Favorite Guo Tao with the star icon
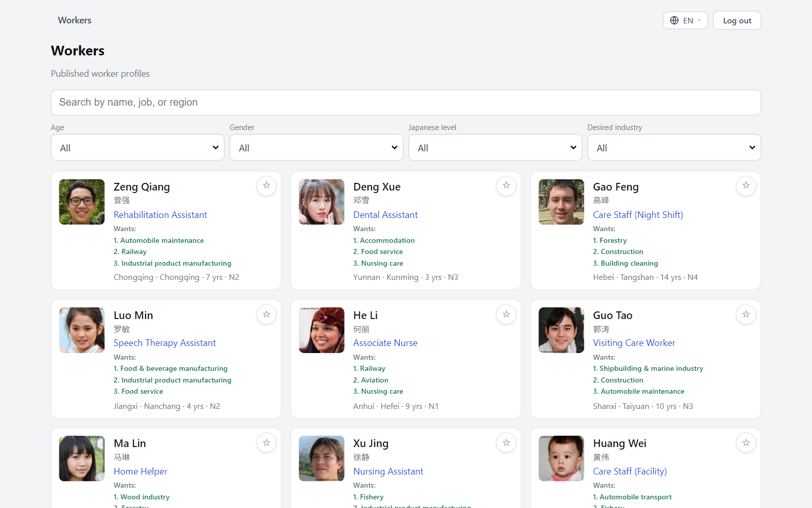812x508 pixels. point(746,314)
